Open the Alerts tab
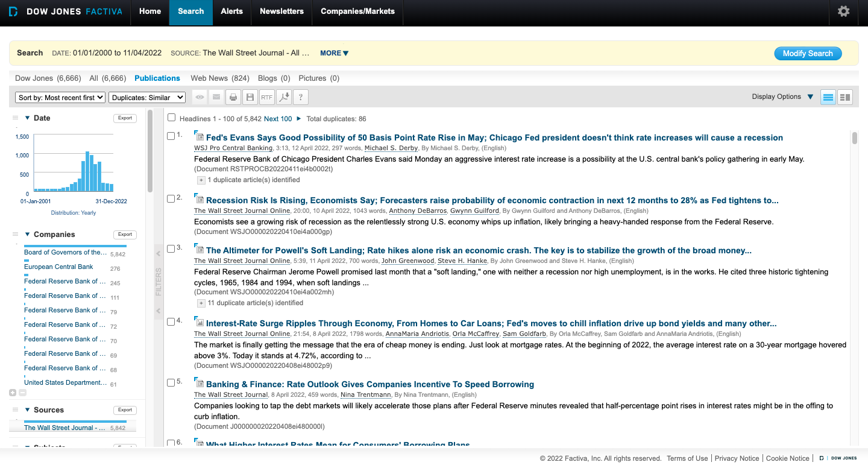This screenshot has height=465, width=868. (x=232, y=11)
